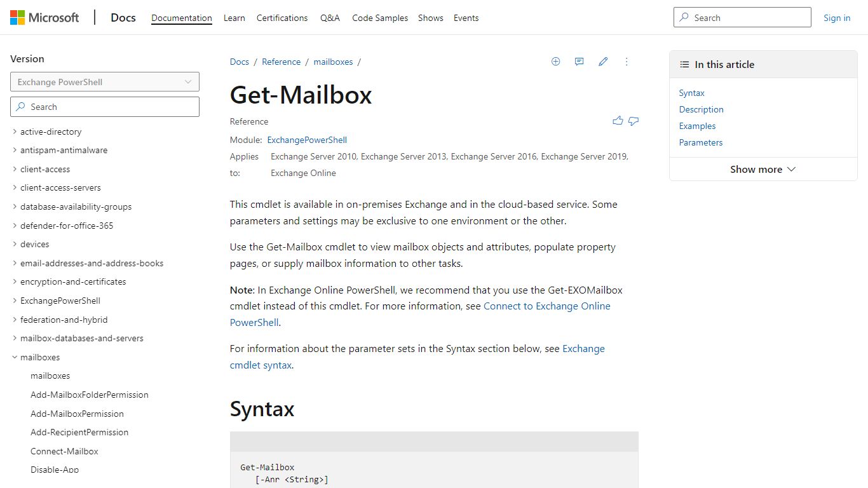This screenshot has height=488, width=868.
Task: Click the thumbs down rating icon
Action: pos(634,121)
